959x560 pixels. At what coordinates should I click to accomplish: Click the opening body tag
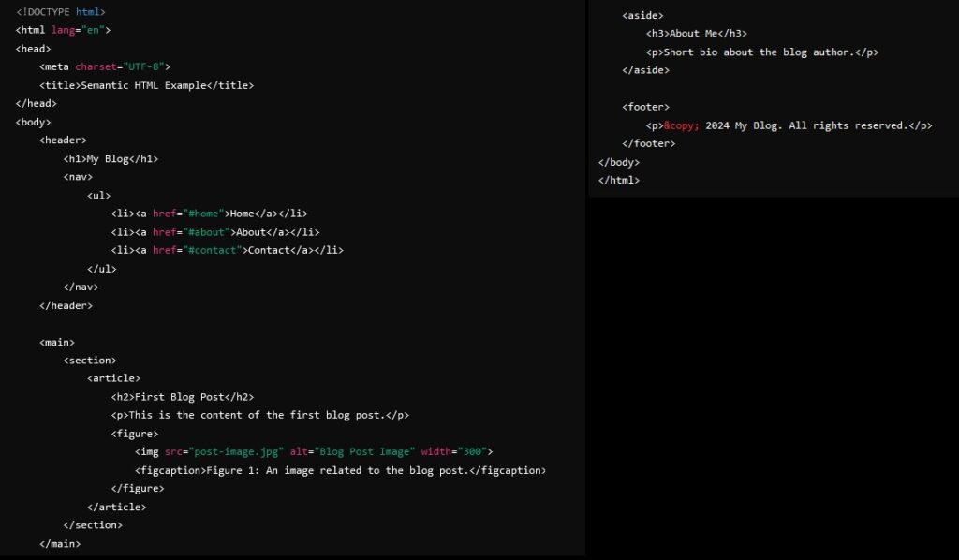pyautogui.click(x=34, y=122)
